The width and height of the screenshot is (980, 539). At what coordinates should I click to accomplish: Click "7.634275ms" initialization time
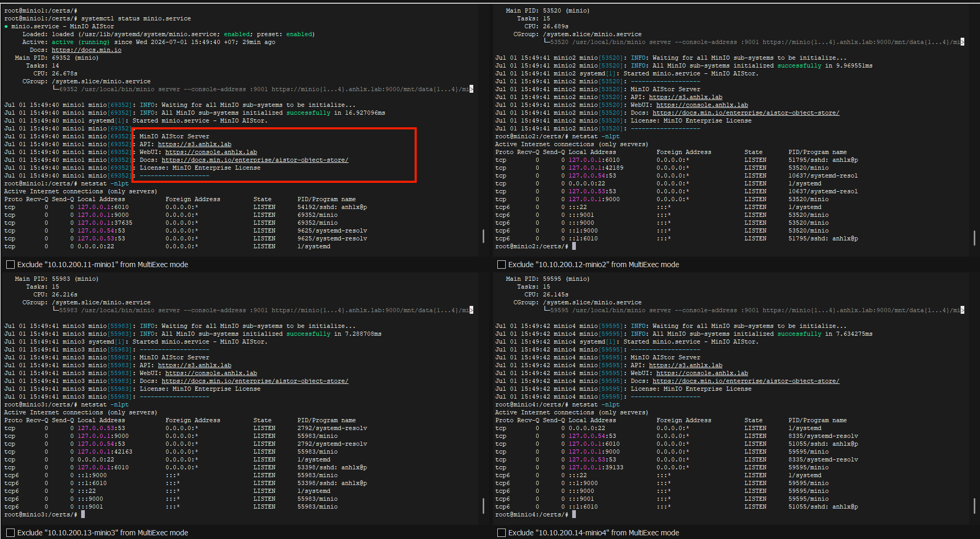click(854, 334)
